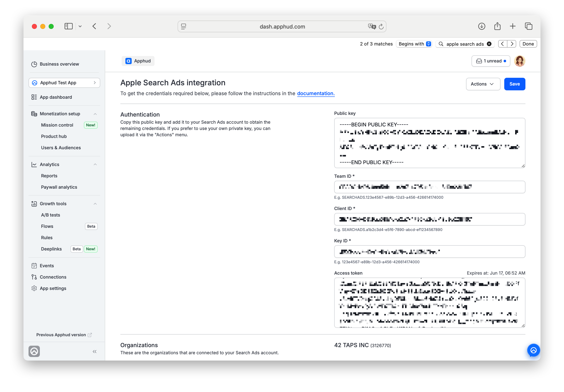The image size is (564, 392).
Task: Click the Connections branch icon
Action: tap(34, 277)
